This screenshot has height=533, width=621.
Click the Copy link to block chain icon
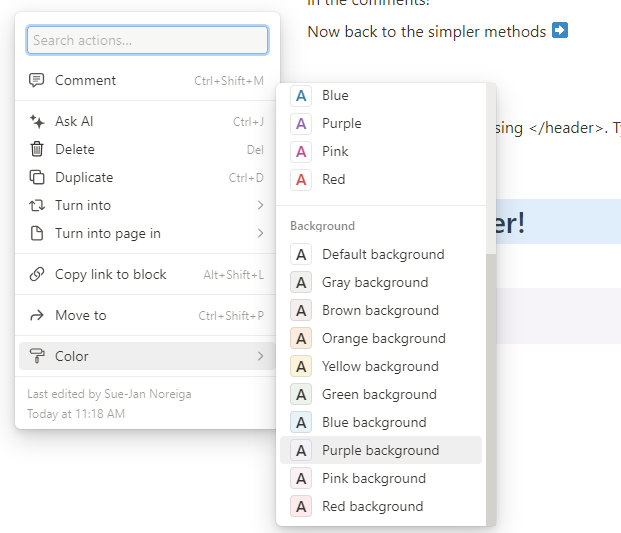tap(37, 274)
